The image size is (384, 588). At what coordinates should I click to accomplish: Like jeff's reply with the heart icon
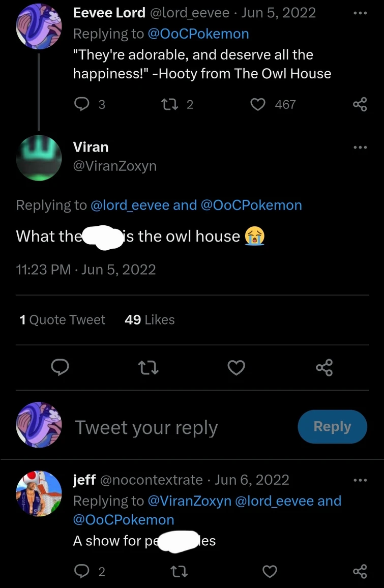coord(270,572)
